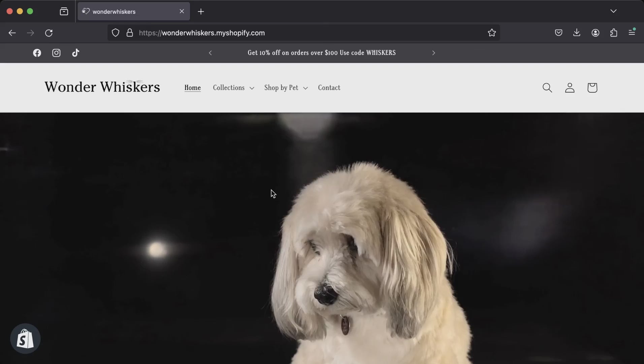Open the Shopify chat bubble
This screenshot has width=644, height=364.
coord(25,338)
